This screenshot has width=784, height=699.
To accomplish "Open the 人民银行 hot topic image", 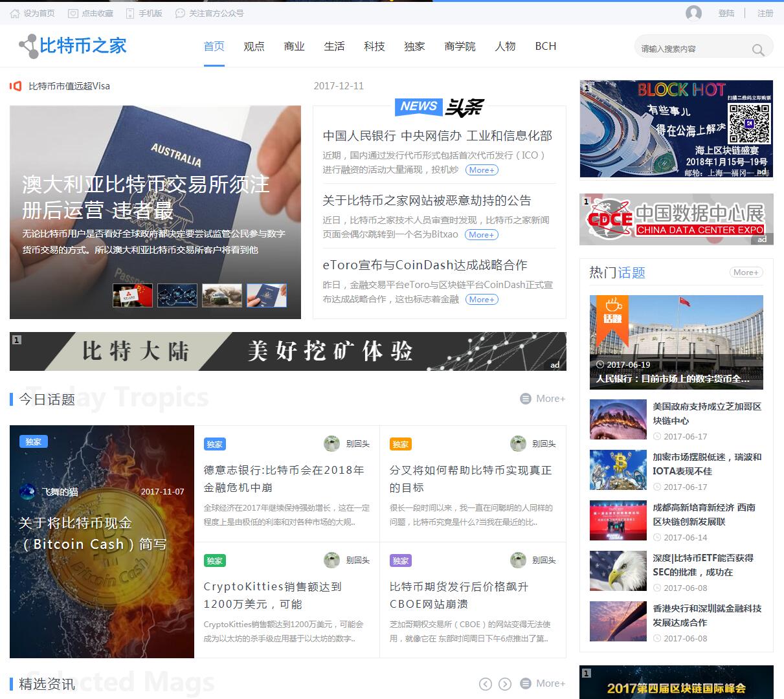I will (x=677, y=342).
